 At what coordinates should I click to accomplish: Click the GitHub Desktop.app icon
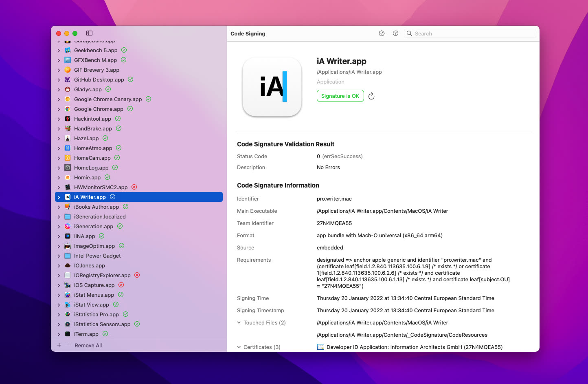click(68, 79)
